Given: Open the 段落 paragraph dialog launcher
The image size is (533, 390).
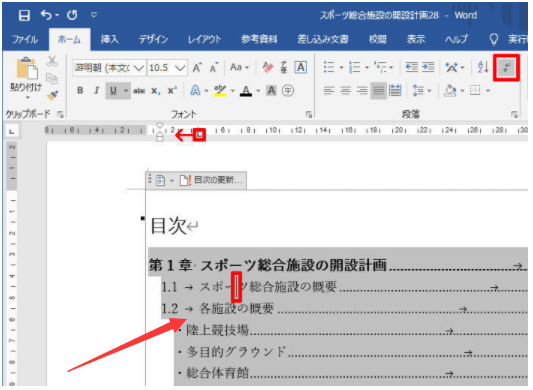Looking at the screenshot, I should click(514, 115).
